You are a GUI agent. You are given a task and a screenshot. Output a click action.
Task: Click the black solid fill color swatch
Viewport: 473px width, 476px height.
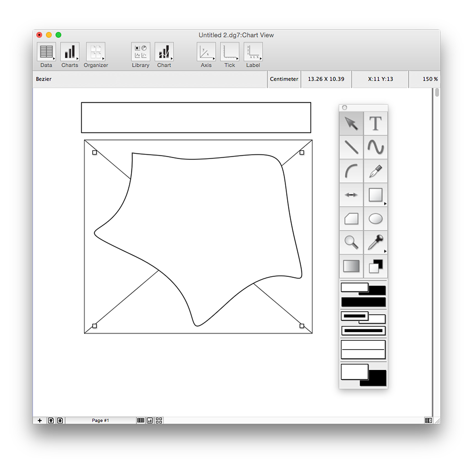click(x=363, y=302)
